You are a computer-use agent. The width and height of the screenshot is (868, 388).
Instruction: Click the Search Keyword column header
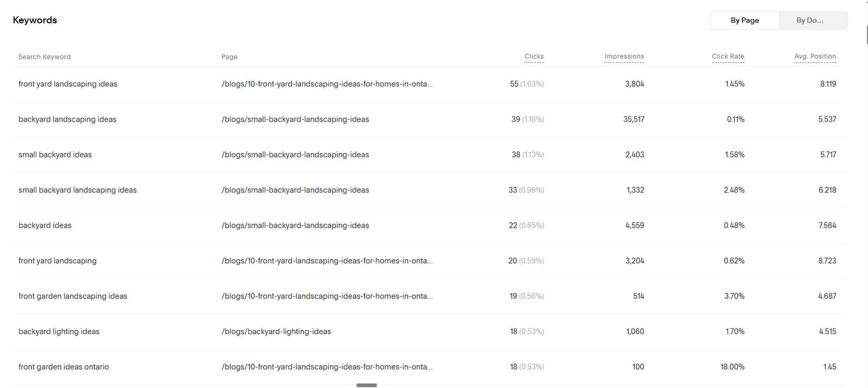click(44, 57)
